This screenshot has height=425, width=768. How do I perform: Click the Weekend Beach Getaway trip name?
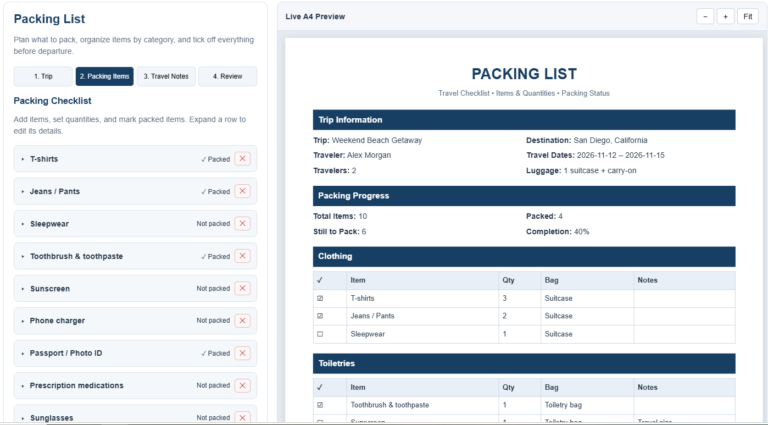(377, 141)
